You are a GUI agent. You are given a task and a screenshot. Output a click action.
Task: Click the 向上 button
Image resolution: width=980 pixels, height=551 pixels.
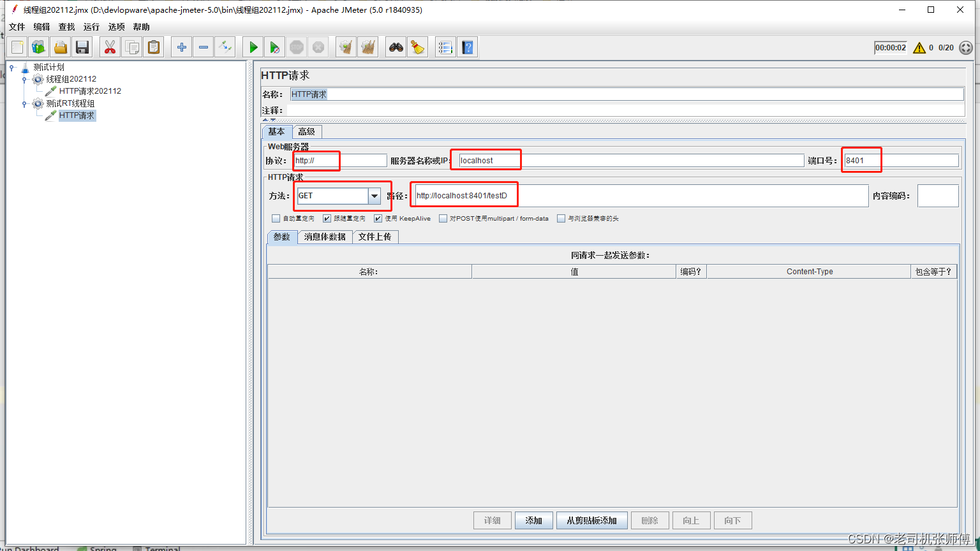pos(691,520)
